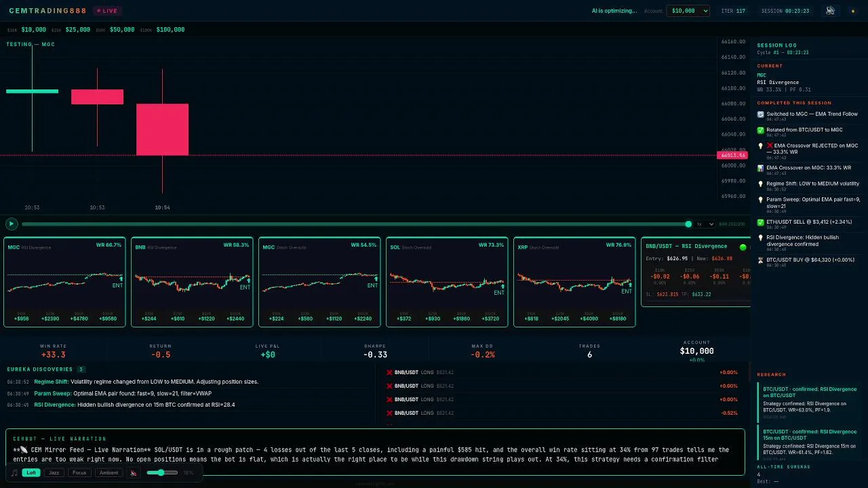Screen dimensions: 868x488
Task: Click the checkmark beside ETH/USDT SELL entry
Action: pos(761,222)
